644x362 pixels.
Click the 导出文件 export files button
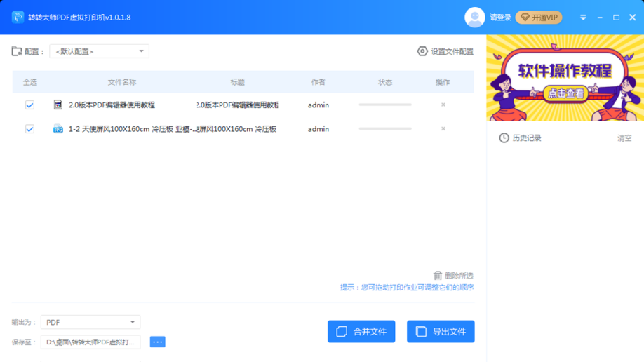point(441,332)
